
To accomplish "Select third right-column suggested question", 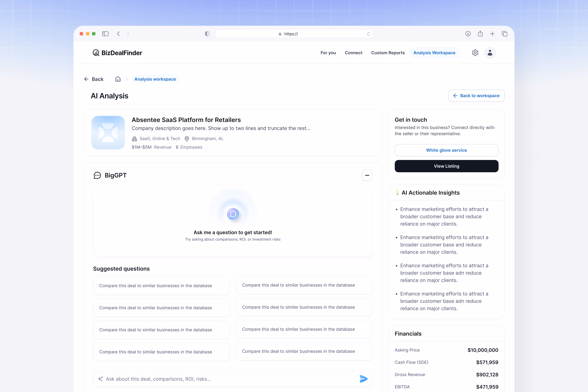I will click(x=304, y=329).
